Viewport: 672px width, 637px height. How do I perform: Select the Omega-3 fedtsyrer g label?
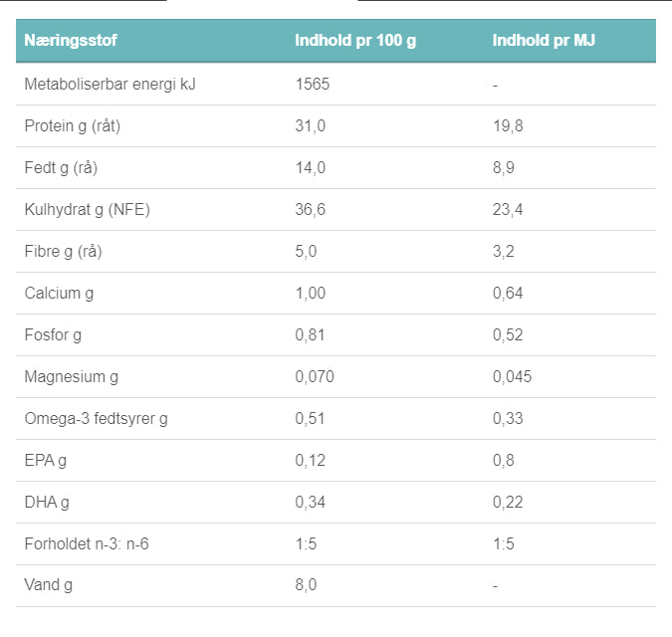(x=97, y=418)
